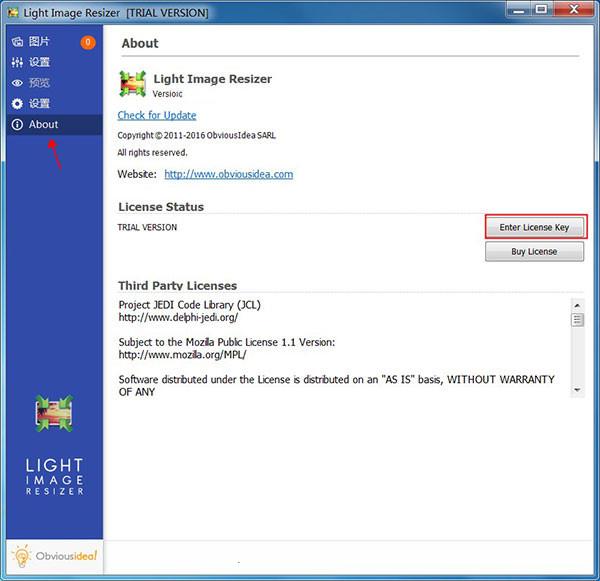Click the ObviousIdea logo at the bottom left
Image resolution: width=600 pixels, height=581 pixels.
(54, 556)
